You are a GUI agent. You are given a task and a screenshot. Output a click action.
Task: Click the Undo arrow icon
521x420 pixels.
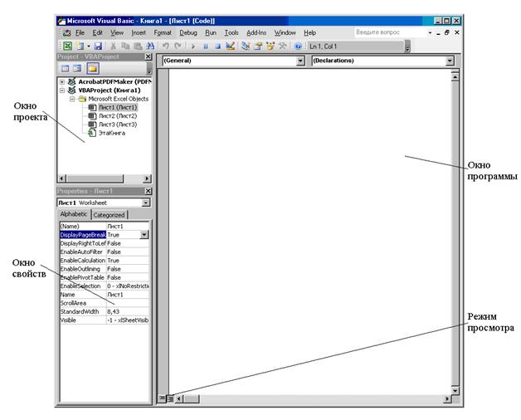coord(165,46)
